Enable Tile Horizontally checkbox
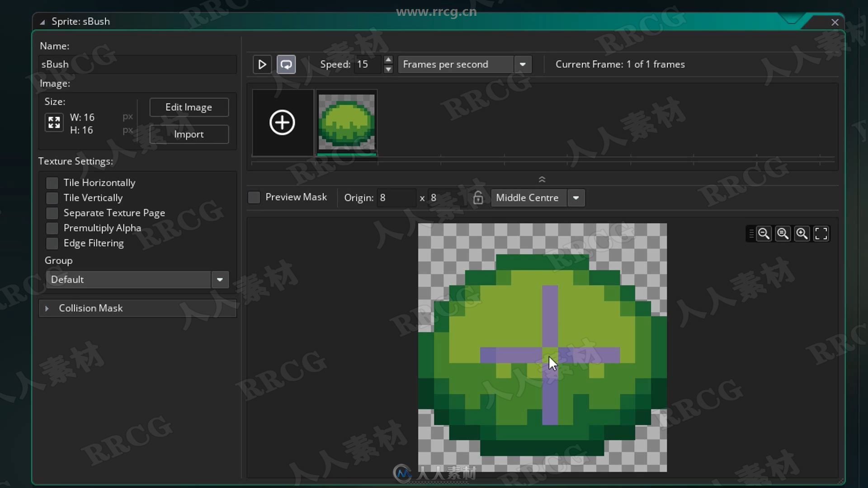Viewport: 868px width, 488px height. pyautogui.click(x=53, y=183)
